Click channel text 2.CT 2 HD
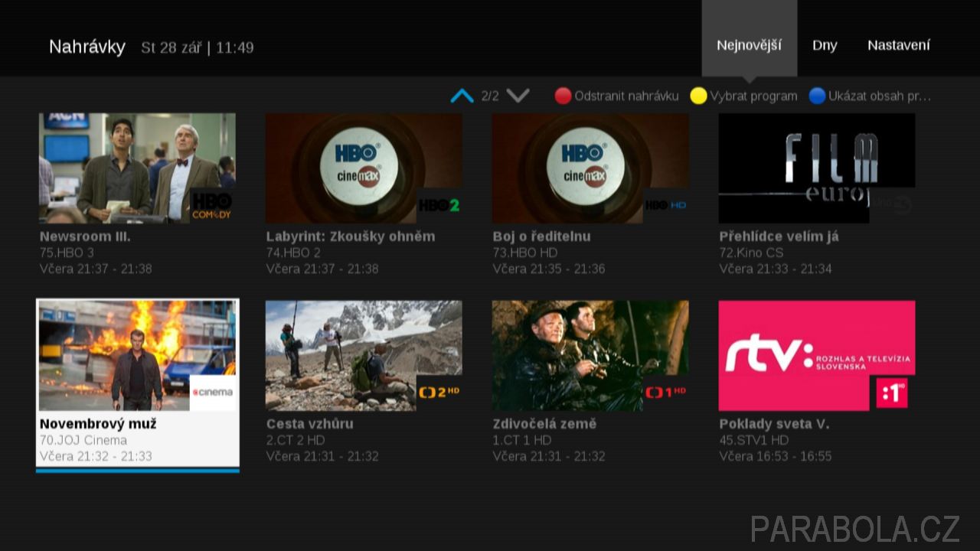Viewport: 980px width, 551px height. pos(296,440)
